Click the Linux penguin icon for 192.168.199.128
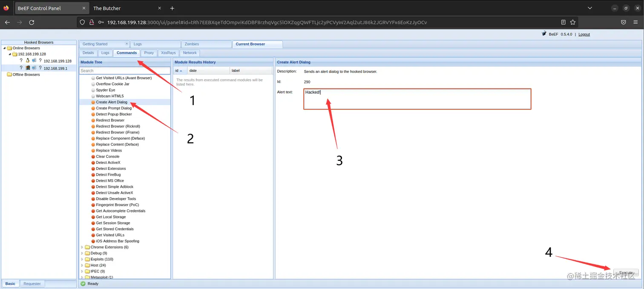 pyautogui.click(x=28, y=60)
